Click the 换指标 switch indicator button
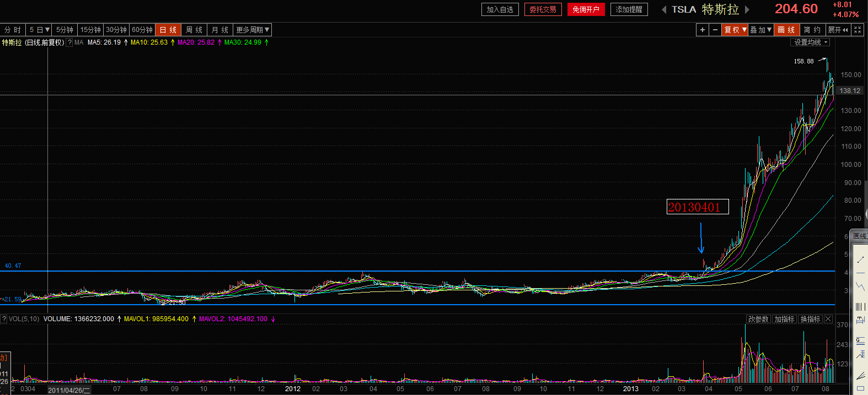868x395 pixels. tap(810, 319)
